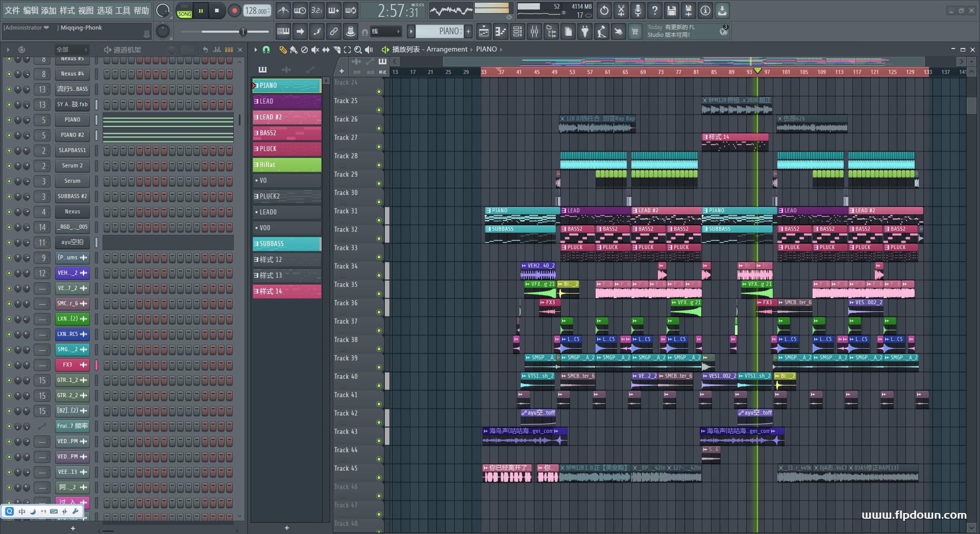
Task: Click the metronome icon
Action: (x=283, y=10)
